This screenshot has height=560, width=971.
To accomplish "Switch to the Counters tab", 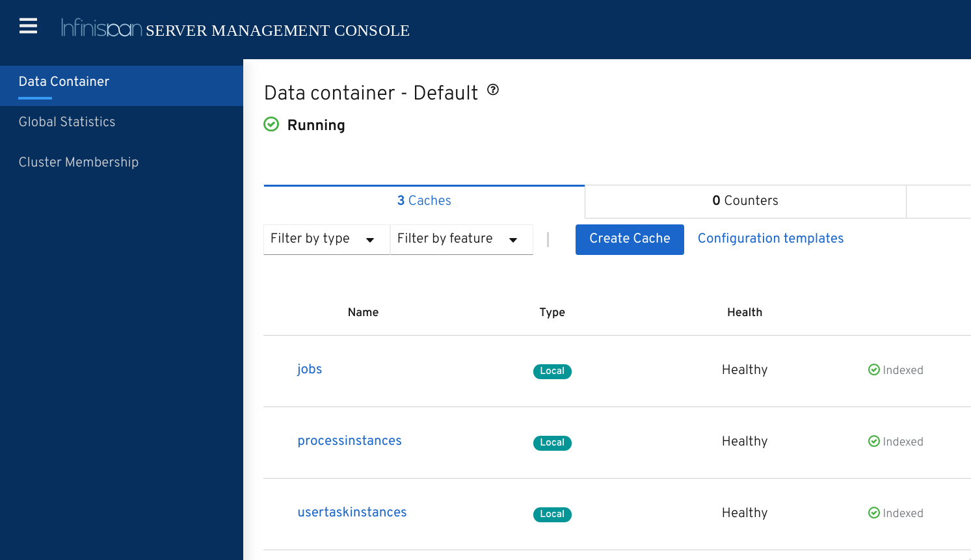I will click(x=745, y=201).
